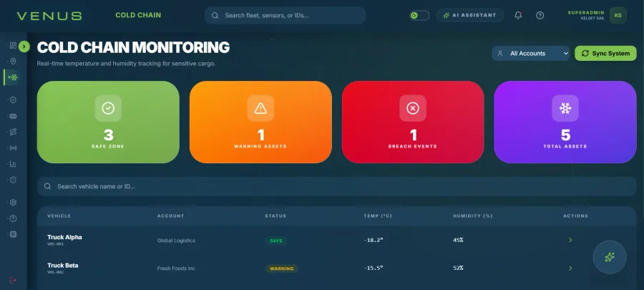Expand Truck Alpha row details chevron
Viewport: 644px width, 290px height.
coord(570,240)
